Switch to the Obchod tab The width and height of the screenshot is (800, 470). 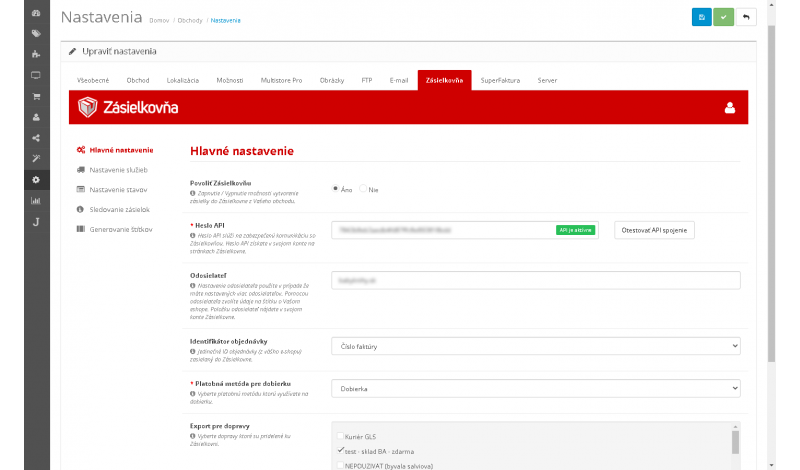coord(138,81)
